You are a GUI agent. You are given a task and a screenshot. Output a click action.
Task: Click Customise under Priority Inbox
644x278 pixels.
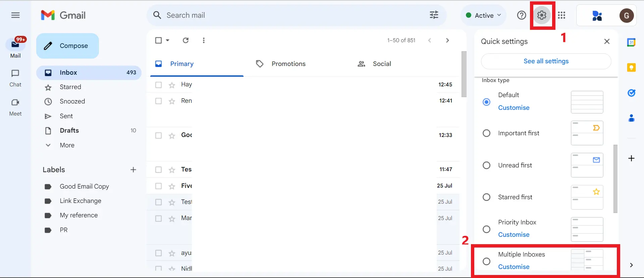coord(514,235)
